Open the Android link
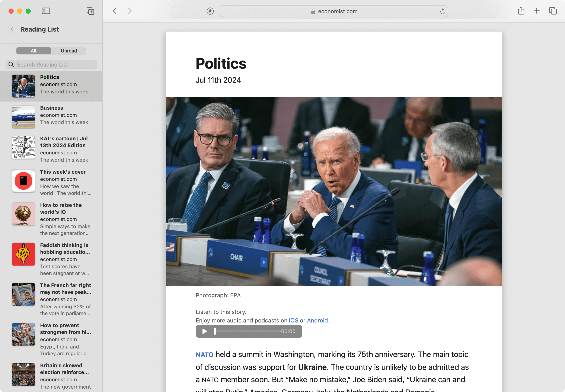 tap(317, 321)
